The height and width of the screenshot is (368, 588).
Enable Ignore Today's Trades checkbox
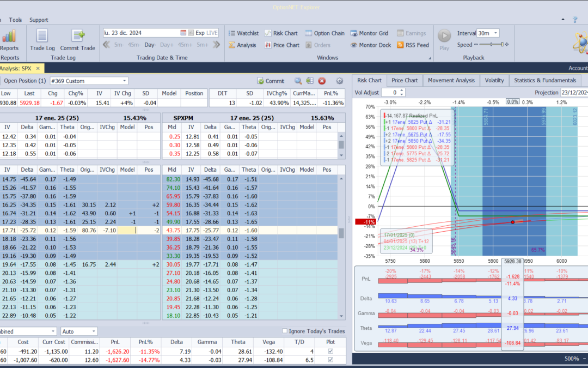point(285,331)
